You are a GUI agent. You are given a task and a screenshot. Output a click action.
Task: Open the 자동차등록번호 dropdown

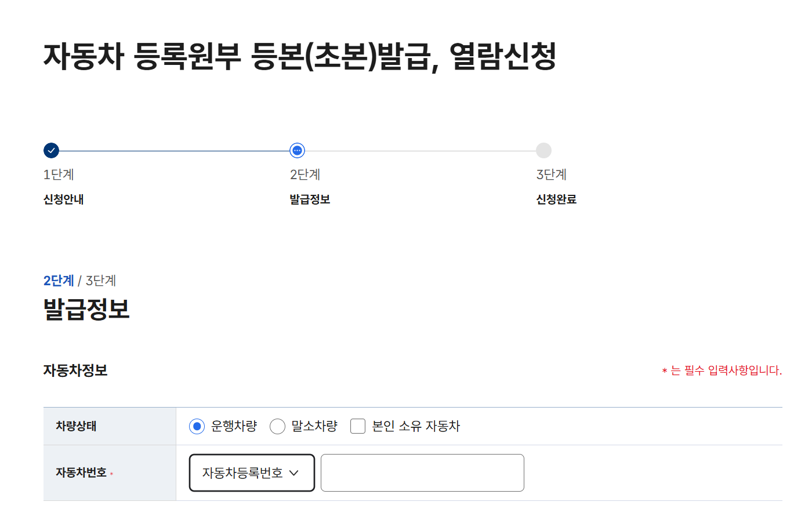251,473
